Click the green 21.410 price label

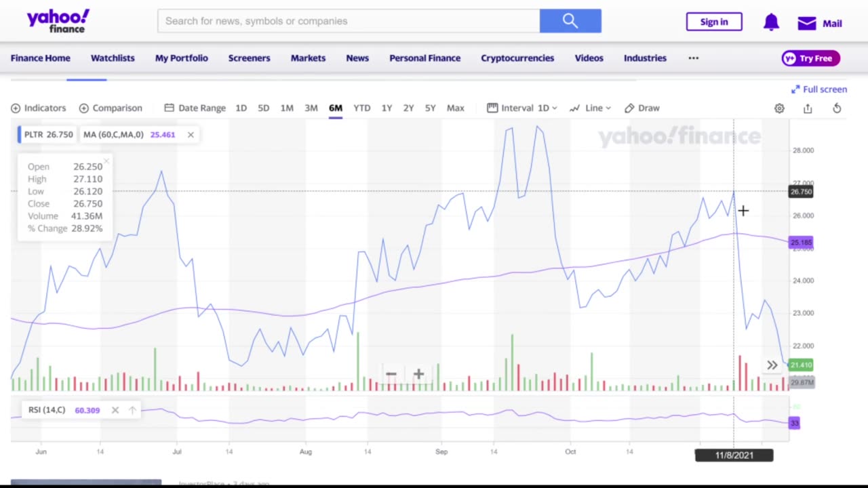pos(801,365)
